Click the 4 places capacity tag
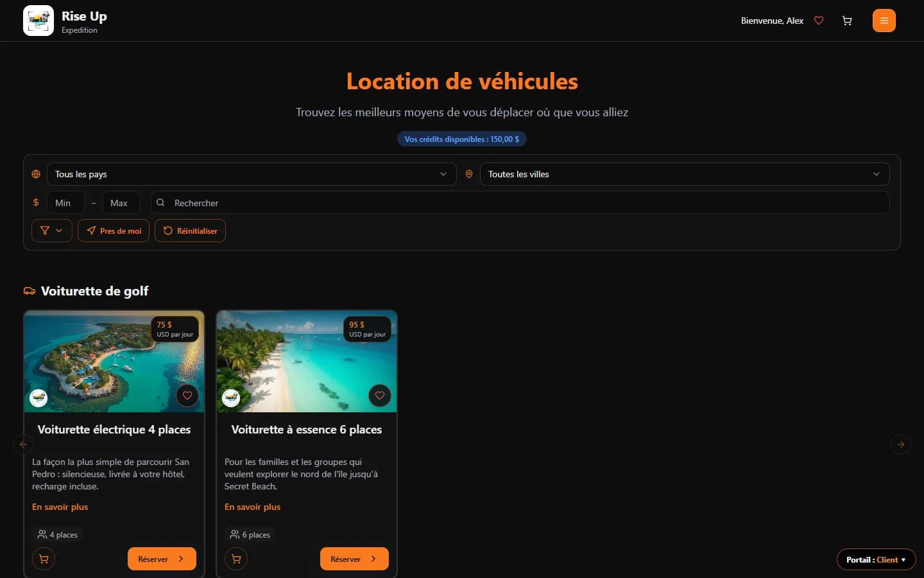 tap(58, 534)
